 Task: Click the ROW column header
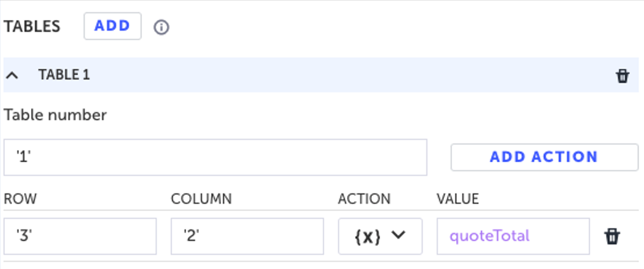[21, 199]
